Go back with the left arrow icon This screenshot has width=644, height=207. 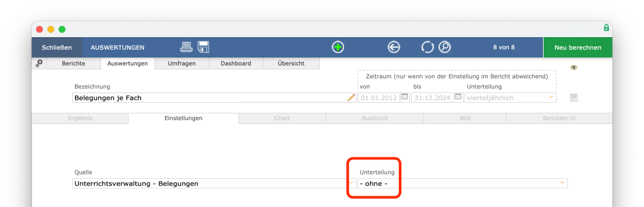(394, 47)
